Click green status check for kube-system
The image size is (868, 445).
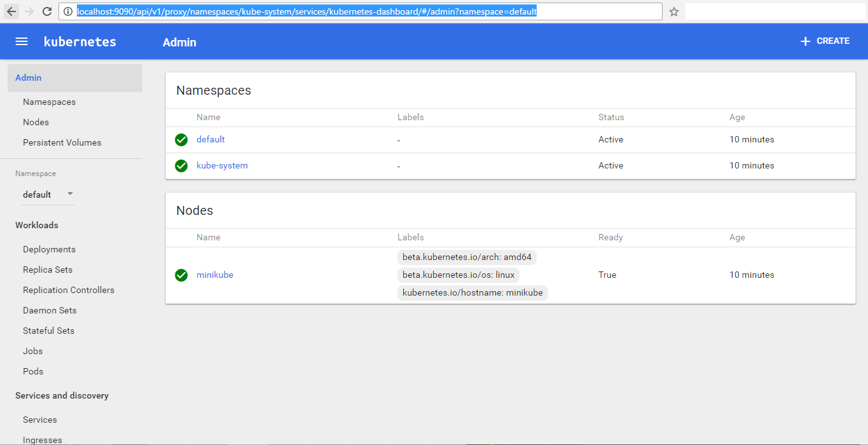[181, 166]
